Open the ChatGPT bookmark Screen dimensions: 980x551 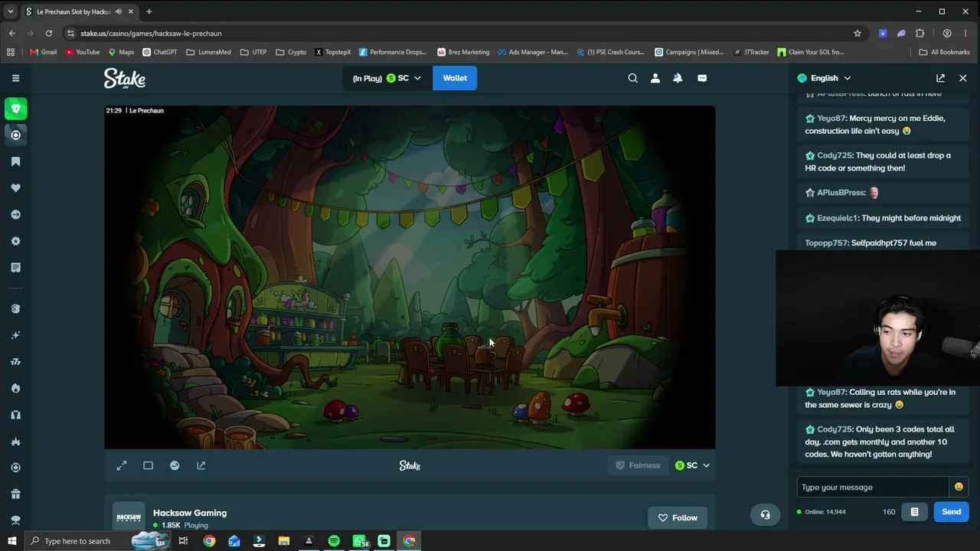tap(159, 52)
